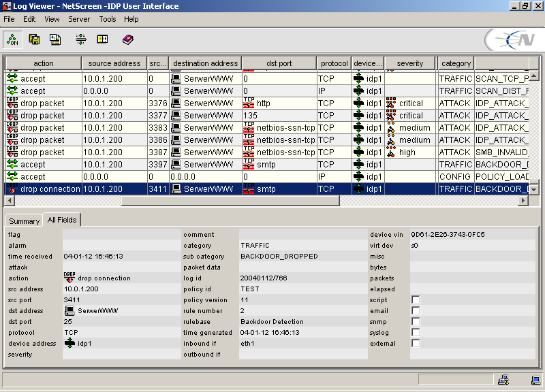Open the Help menu
Image resolution: width=545 pixels, height=392 pixels.
pyautogui.click(x=131, y=19)
